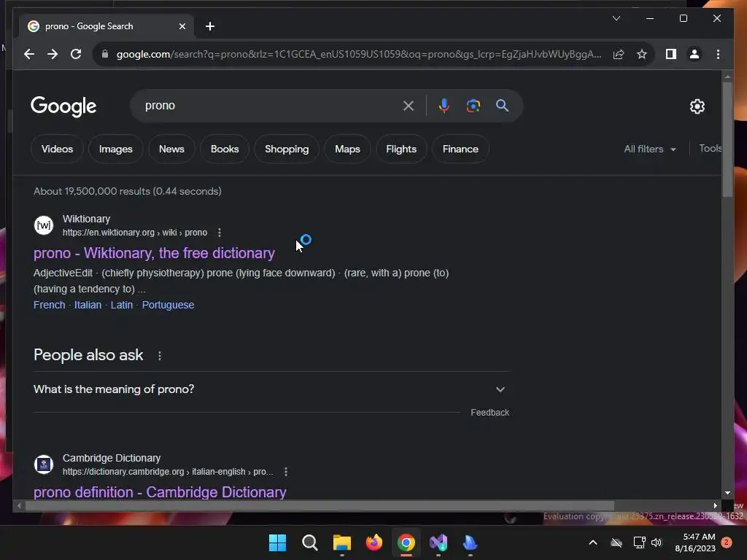Expand 'What is the meaning of prono?'
Image resolution: width=747 pixels, height=560 pixels.
[271, 389]
